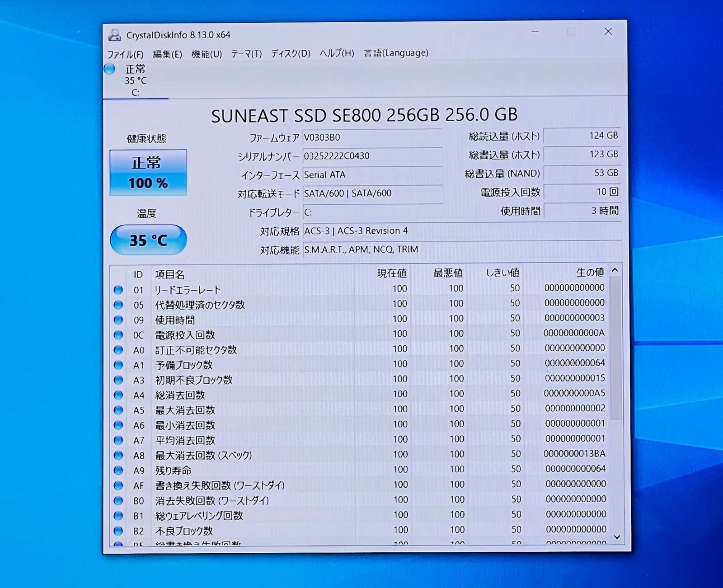Open the テーマ(T) menu
Image resolution: width=723 pixels, height=588 pixels.
(246, 54)
